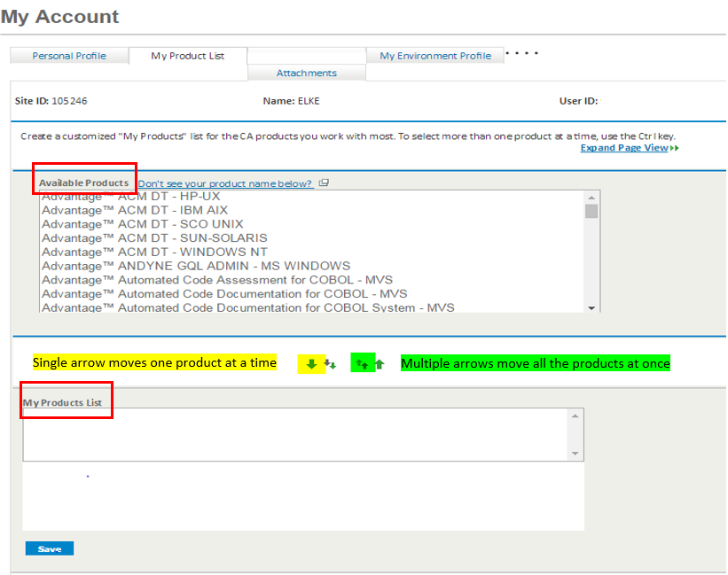
Task: Click the "My Products List" heading label
Action: tap(63, 402)
